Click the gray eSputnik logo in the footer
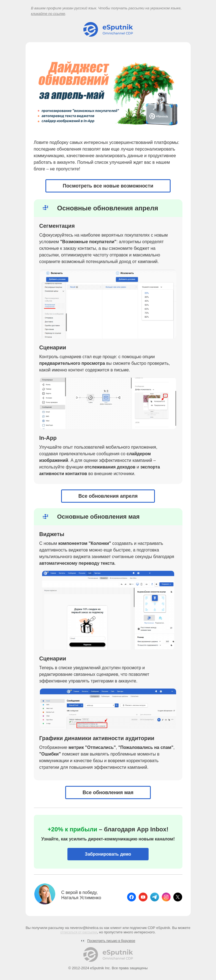 (x=108, y=954)
